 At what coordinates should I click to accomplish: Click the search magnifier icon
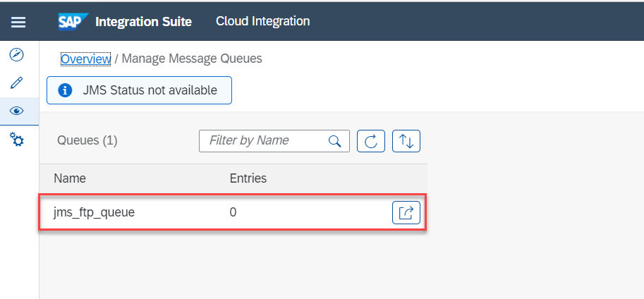click(335, 141)
